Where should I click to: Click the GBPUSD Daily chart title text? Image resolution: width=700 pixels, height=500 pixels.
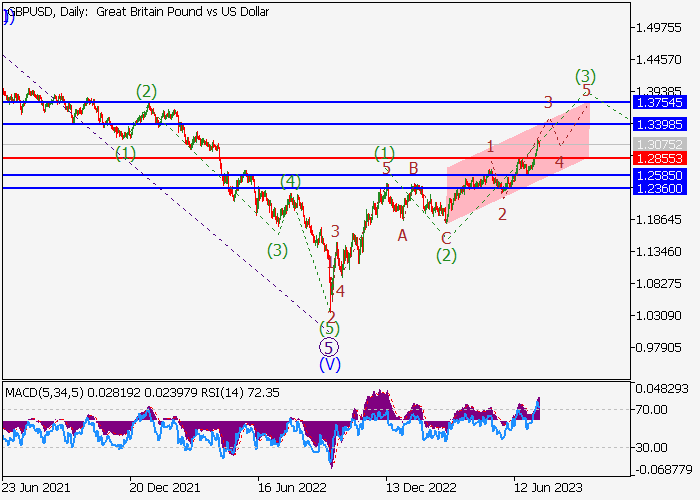(x=139, y=12)
